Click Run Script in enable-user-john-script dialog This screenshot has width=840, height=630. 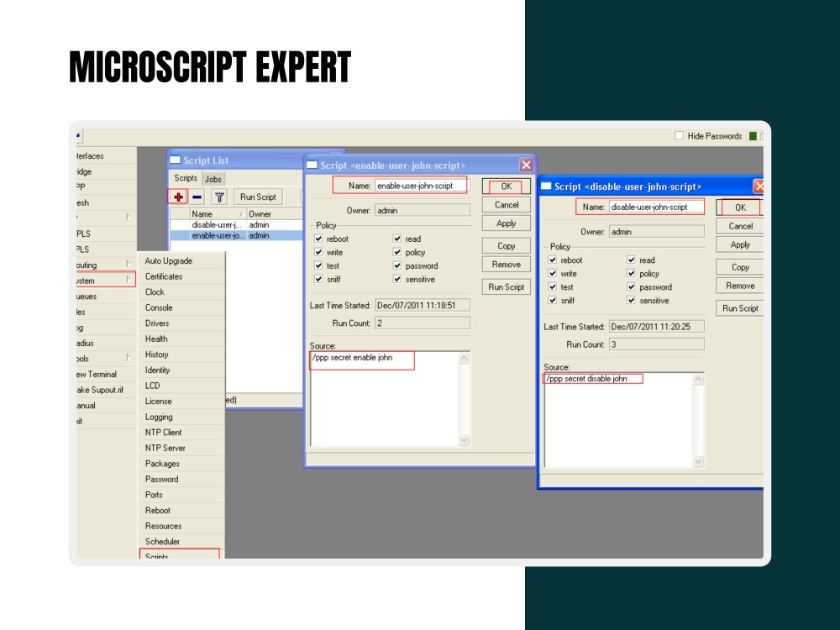(507, 286)
